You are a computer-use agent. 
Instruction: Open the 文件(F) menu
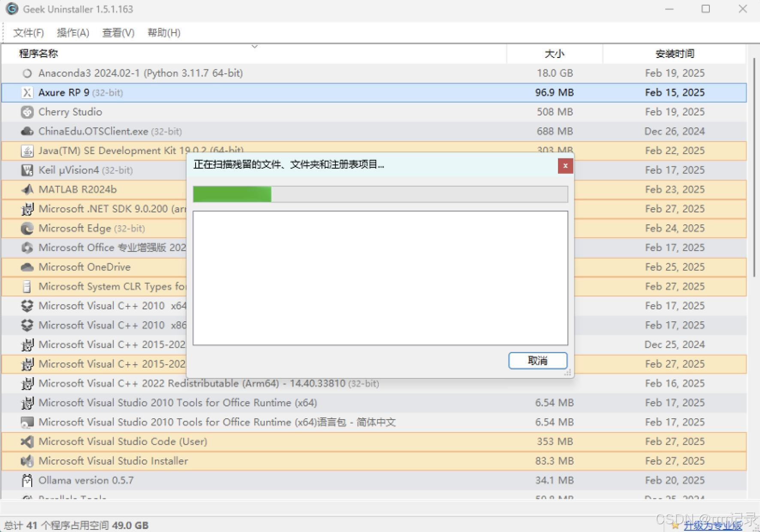tap(28, 33)
